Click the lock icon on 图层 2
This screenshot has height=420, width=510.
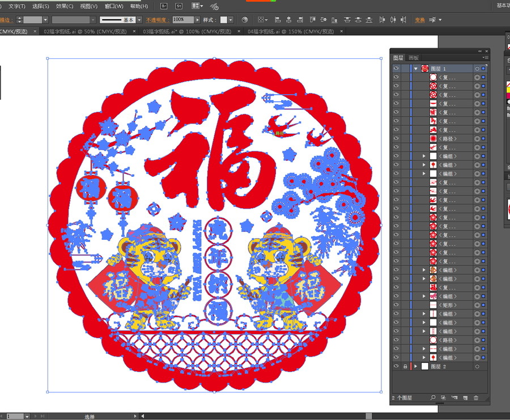[405, 366]
